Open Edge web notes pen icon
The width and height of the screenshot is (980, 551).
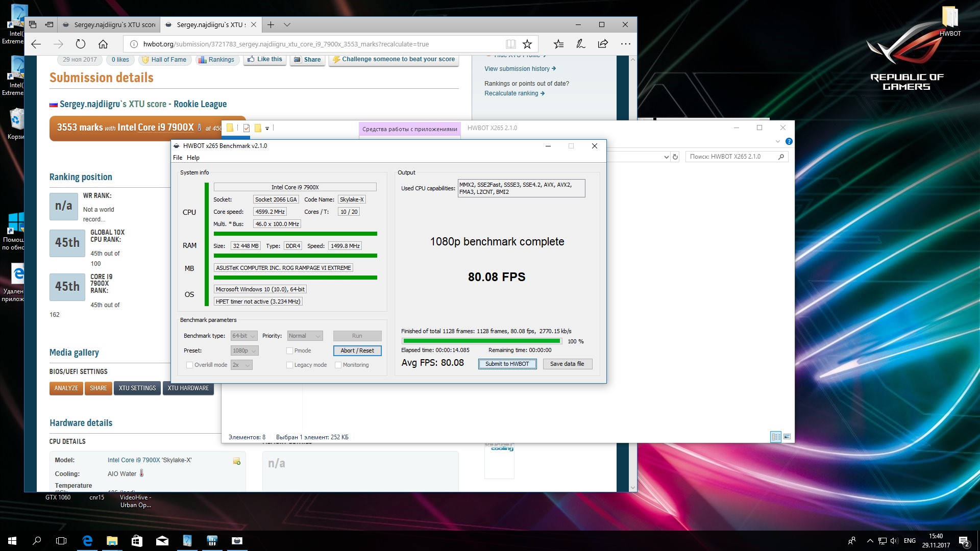(x=581, y=44)
